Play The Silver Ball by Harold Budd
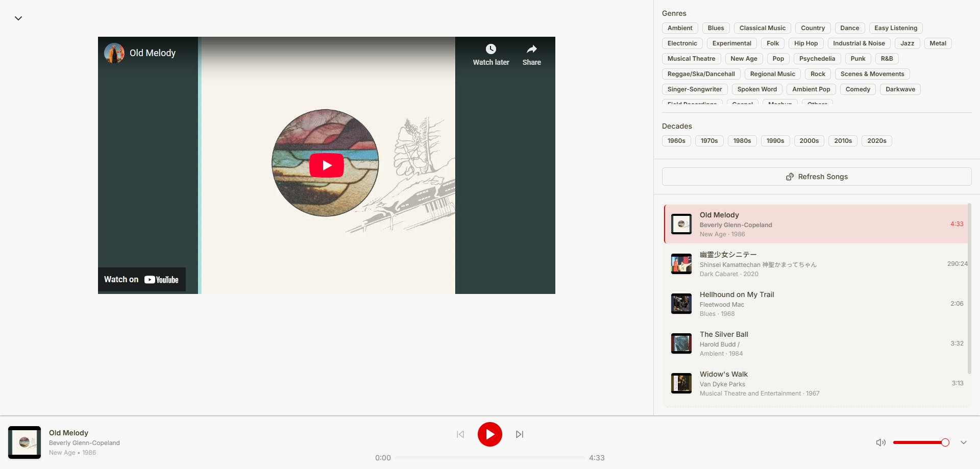 point(816,343)
